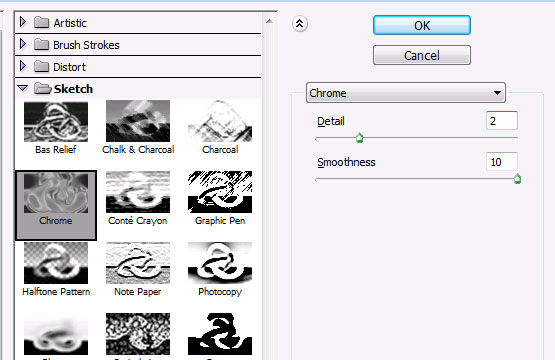The image size is (555, 360).
Task: Click the Detail slider handle
Action: 359,138
